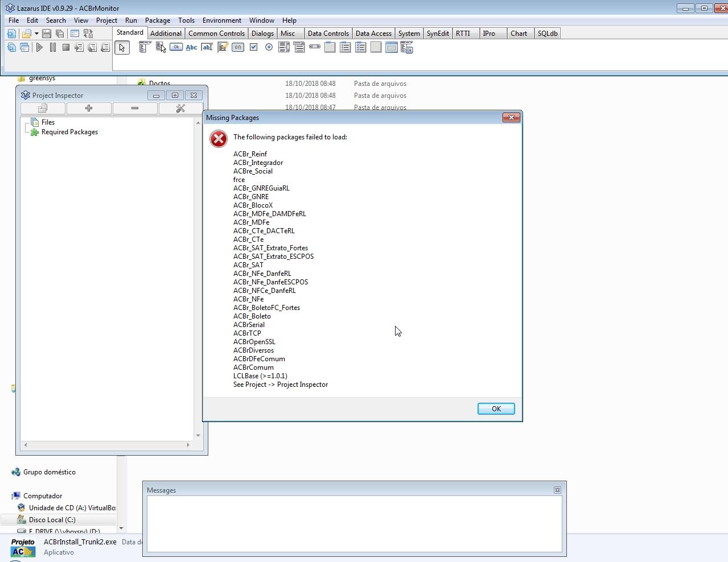Click the Step Out debug icon

point(105,48)
